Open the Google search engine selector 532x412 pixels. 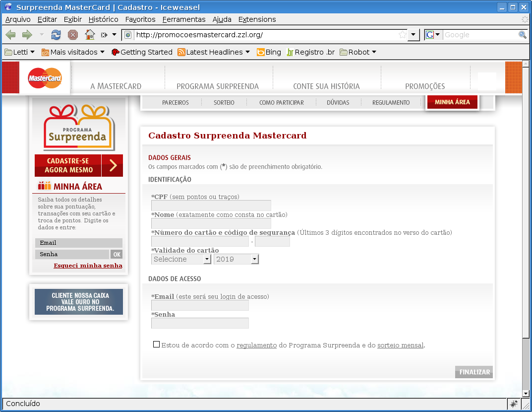(x=433, y=35)
